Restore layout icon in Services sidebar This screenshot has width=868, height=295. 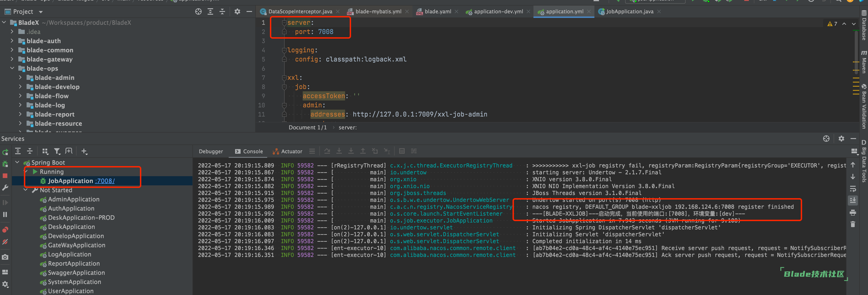coord(5,272)
